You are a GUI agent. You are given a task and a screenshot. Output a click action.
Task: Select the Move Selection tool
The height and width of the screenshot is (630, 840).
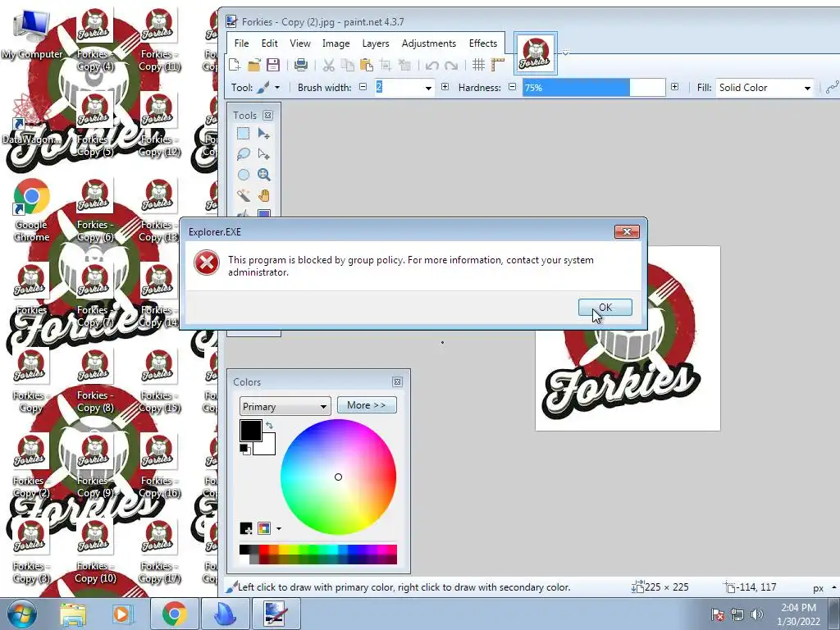click(x=263, y=154)
